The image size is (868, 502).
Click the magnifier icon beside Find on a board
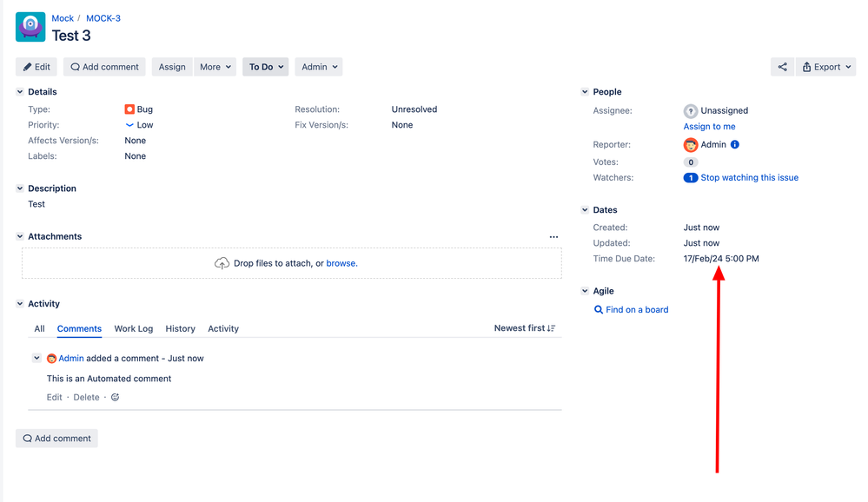599,310
